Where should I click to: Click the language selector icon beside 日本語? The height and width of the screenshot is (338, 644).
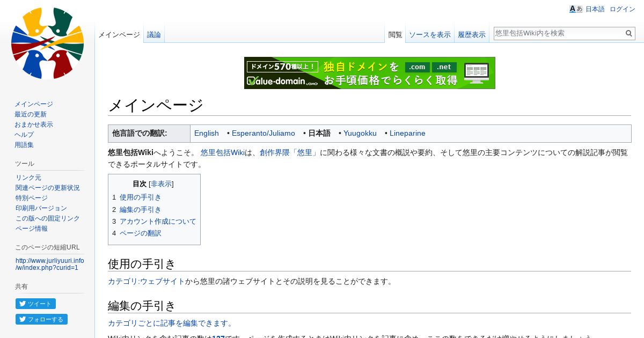pyautogui.click(x=576, y=9)
